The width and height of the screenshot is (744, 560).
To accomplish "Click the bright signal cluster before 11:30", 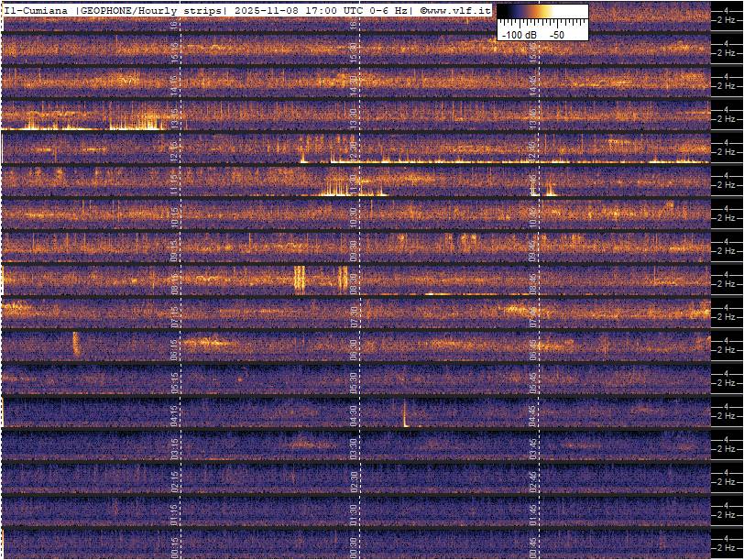I will [x=335, y=187].
